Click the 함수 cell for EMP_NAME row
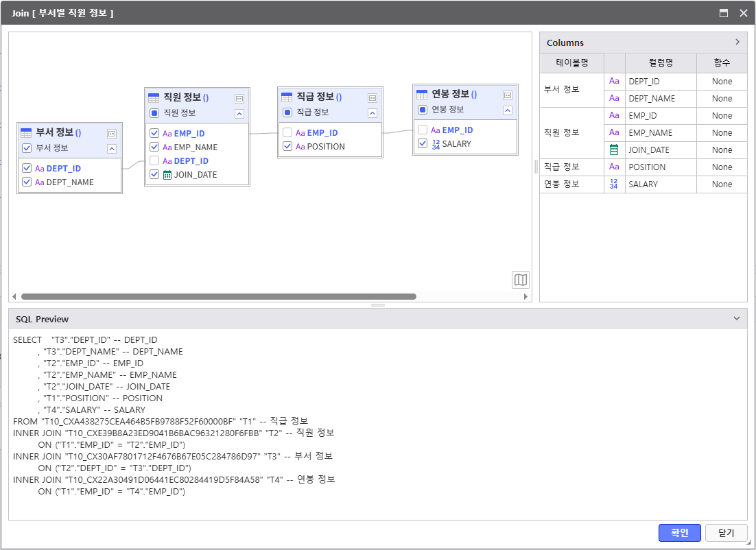This screenshot has height=550, width=756. tap(722, 133)
